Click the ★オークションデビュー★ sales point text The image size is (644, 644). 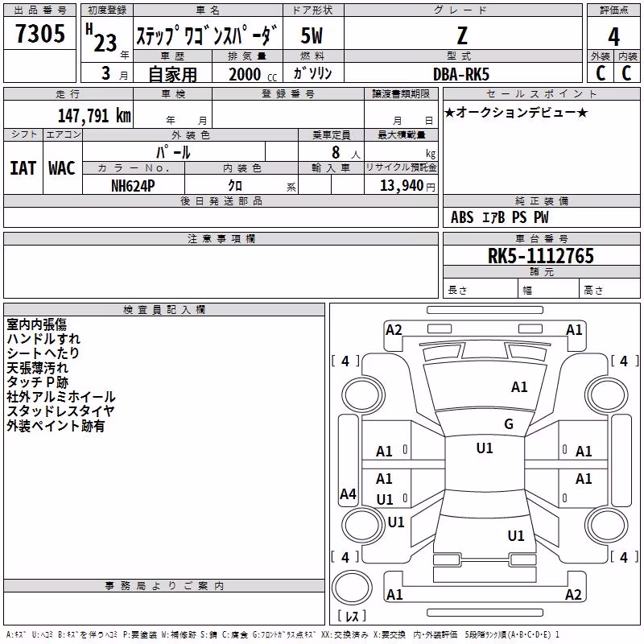pos(516,112)
